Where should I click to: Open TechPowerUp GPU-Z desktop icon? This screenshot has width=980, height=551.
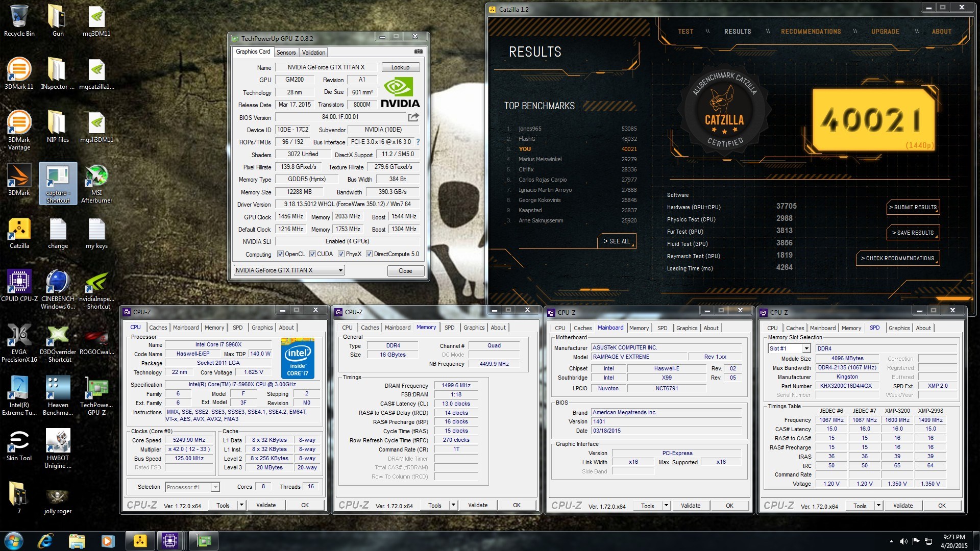(96, 395)
